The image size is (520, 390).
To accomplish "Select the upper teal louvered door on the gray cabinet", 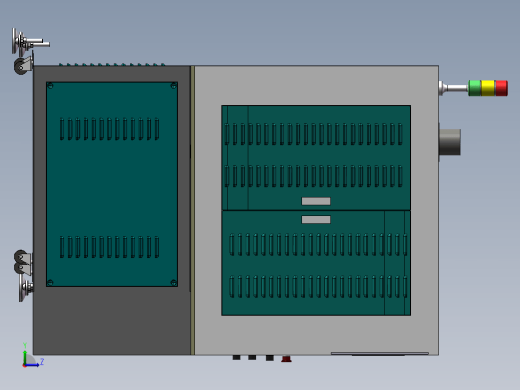I will pyautogui.click(x=316, y=158).
